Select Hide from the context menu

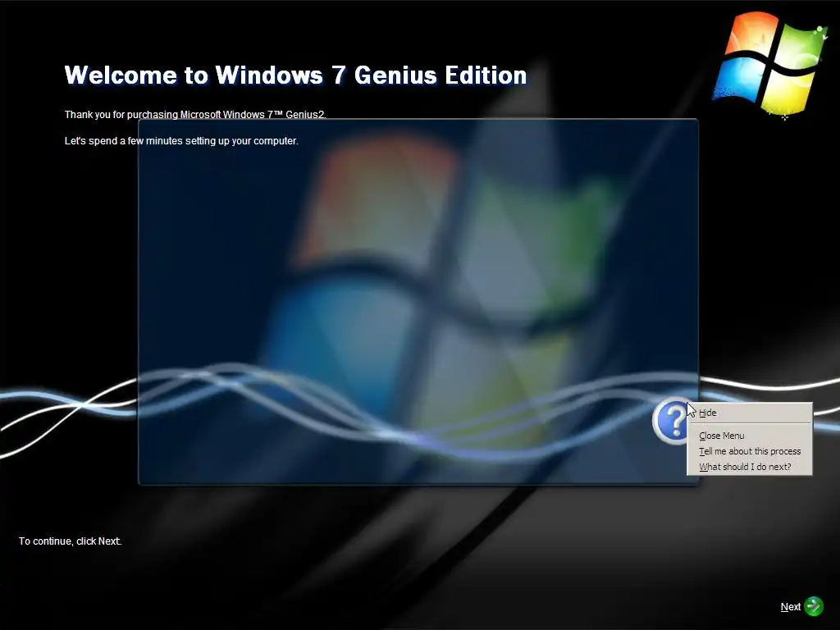click(x=749, y=413)
